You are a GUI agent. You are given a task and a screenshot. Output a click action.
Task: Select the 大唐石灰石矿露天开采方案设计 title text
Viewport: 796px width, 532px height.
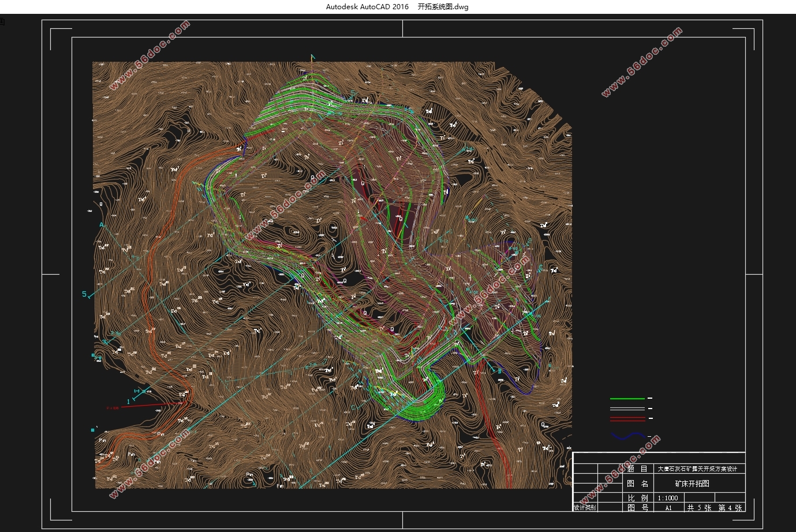(697, 469)
